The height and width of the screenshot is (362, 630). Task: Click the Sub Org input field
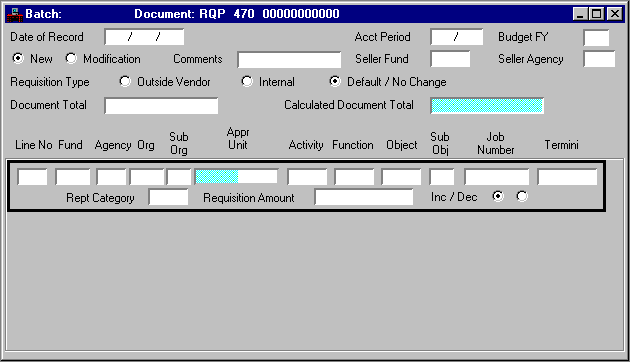tap(179, 177)
